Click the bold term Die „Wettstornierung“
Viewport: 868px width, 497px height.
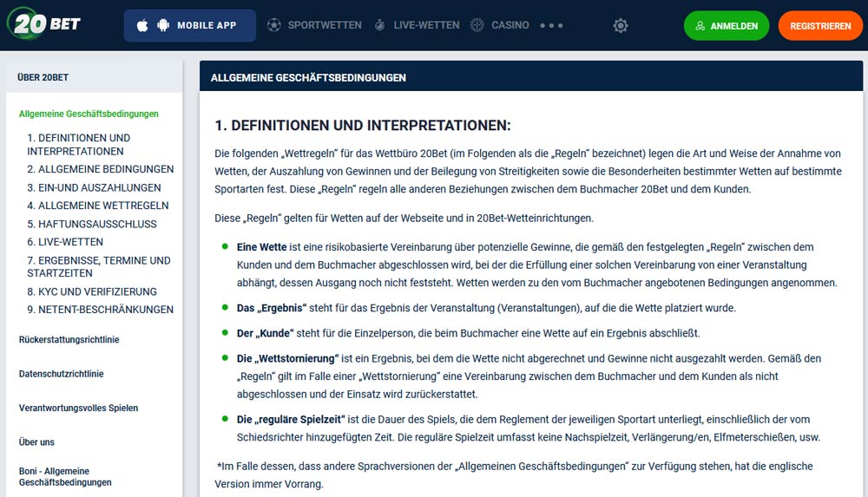click(288, 358)
